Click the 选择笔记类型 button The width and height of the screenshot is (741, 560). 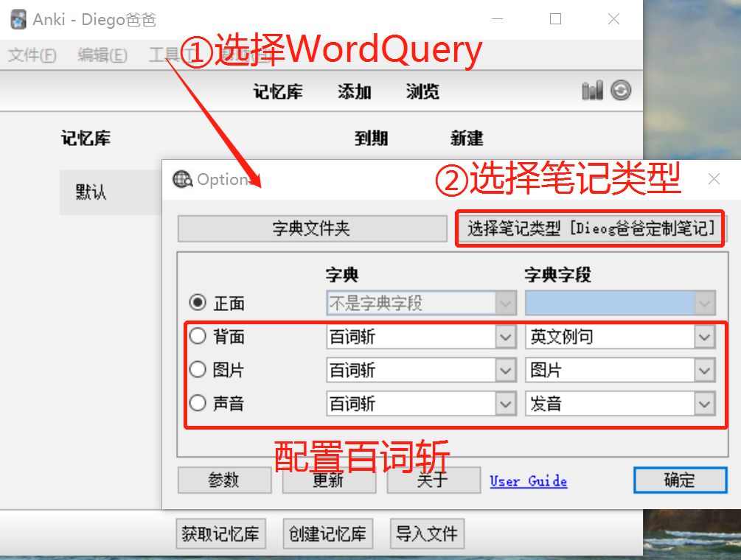[x=590, y=228]
